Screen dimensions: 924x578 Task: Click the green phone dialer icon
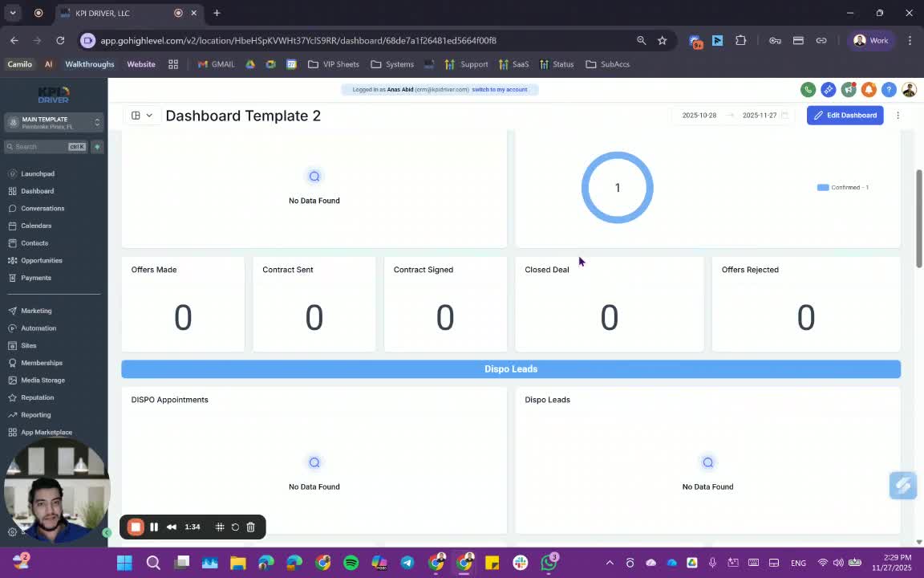pos(808,90)
